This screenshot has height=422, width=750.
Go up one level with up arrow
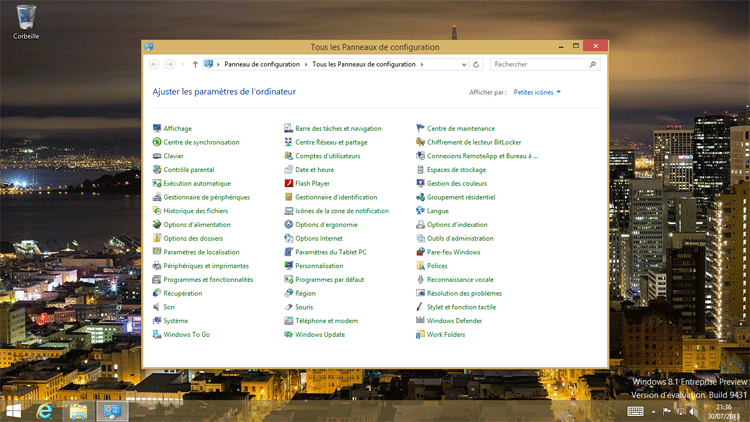(195, 64)
